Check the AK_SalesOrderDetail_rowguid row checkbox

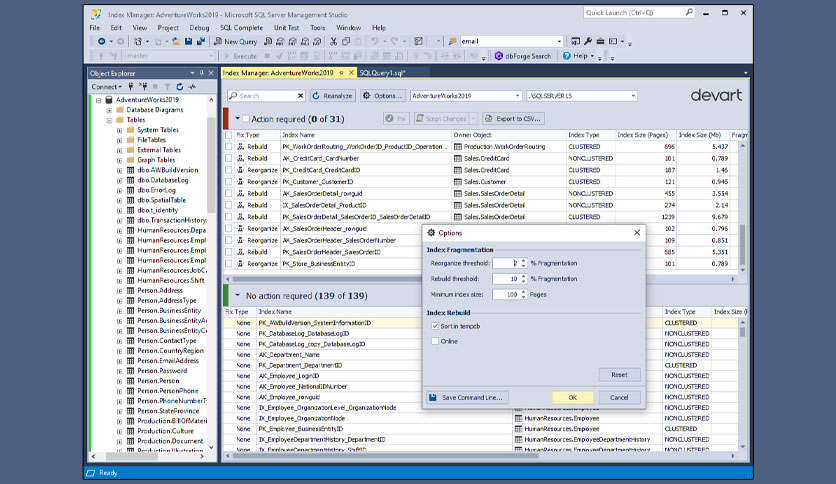(229, 193)
